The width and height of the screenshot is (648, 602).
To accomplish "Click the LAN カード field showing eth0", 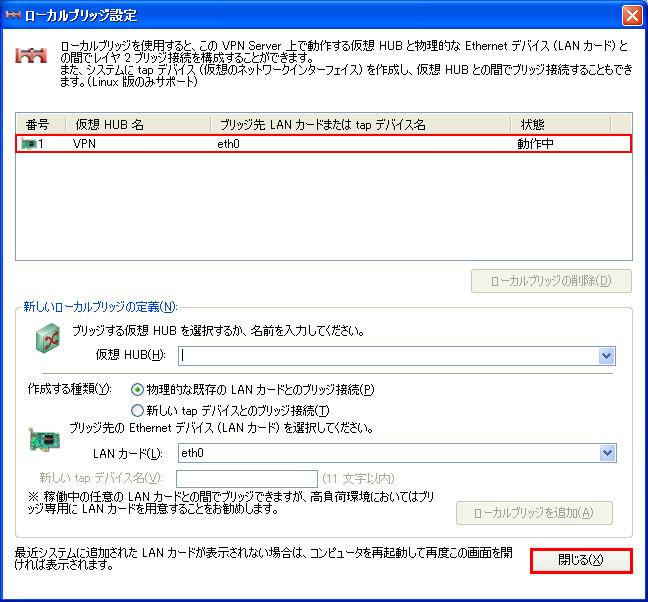I will click(x=397, y=453).
